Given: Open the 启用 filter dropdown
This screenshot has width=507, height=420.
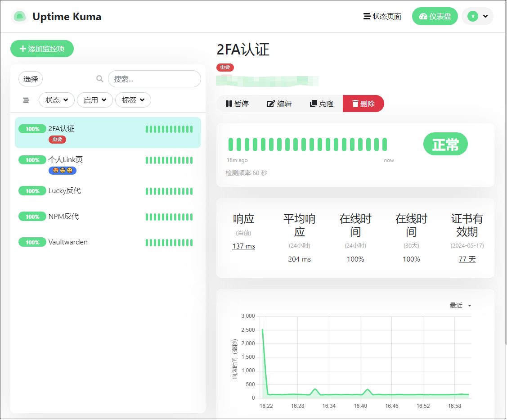Looking at the screenshot, I should [95, 100].
